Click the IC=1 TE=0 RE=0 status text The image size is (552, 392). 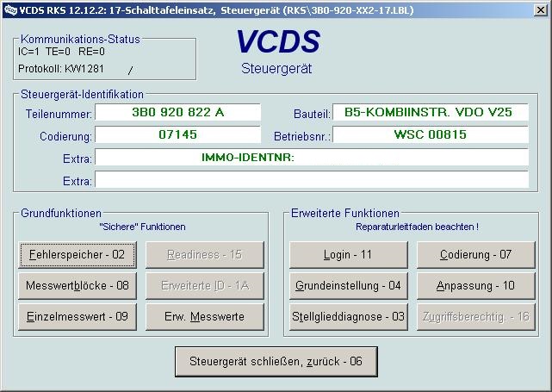(x=61, y=52)
